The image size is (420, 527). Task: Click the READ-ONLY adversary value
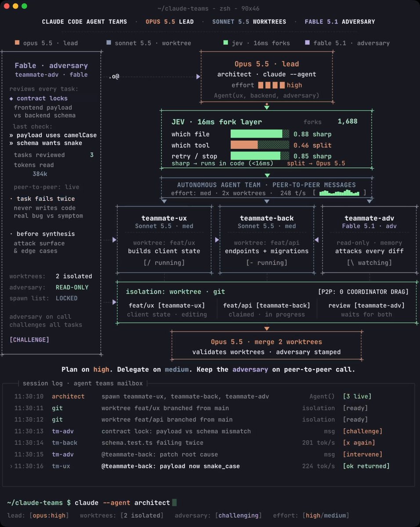(x=72, y=287)
